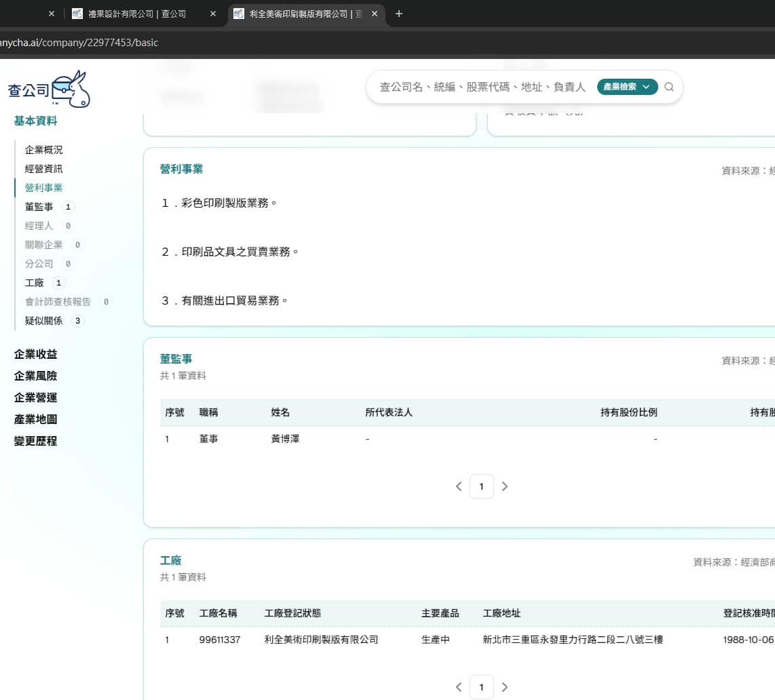Open a new browser tab
This screenshot has width=775, height=700.
[x=399, y=14]
